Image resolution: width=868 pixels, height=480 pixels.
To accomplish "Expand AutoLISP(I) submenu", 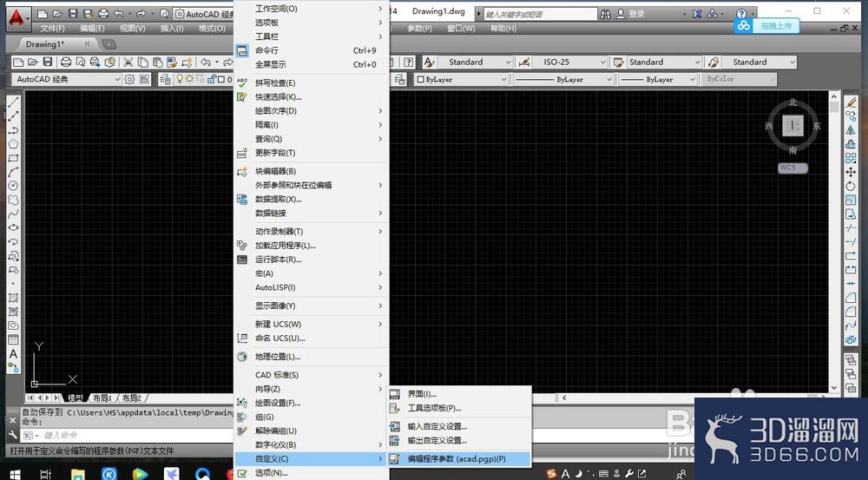I will pos(312,287).
